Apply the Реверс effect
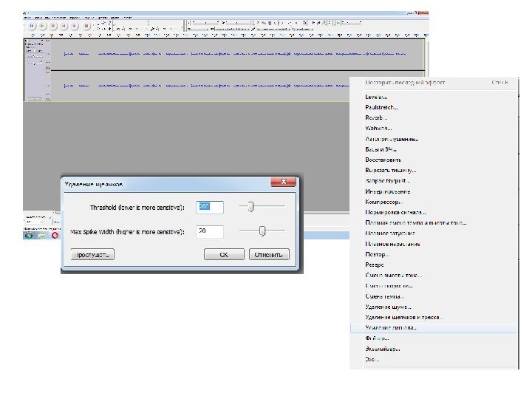 (434, 265)
